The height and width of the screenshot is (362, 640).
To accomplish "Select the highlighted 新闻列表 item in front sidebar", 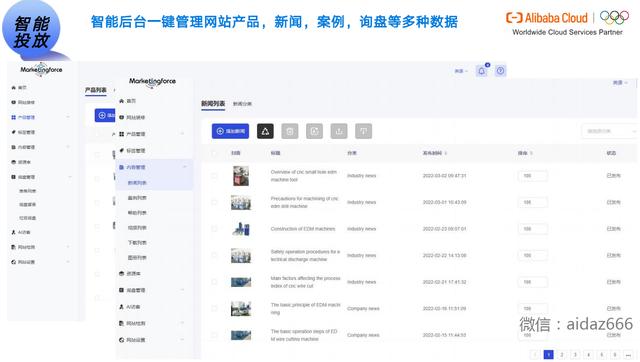I will tap(137, 183).
